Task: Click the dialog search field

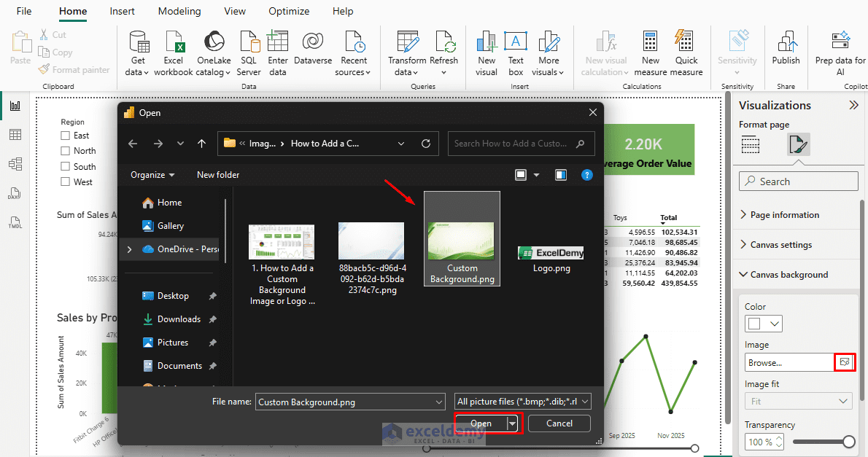Action: (x=521, y=144)
